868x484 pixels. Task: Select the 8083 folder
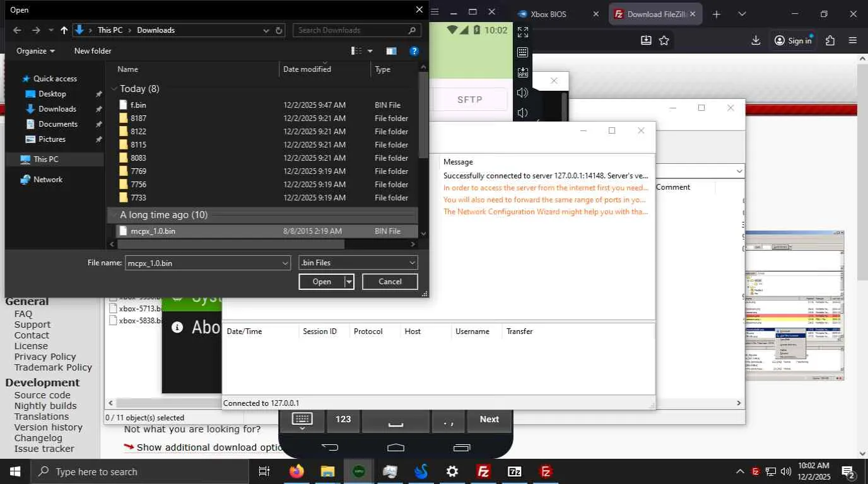138,158
